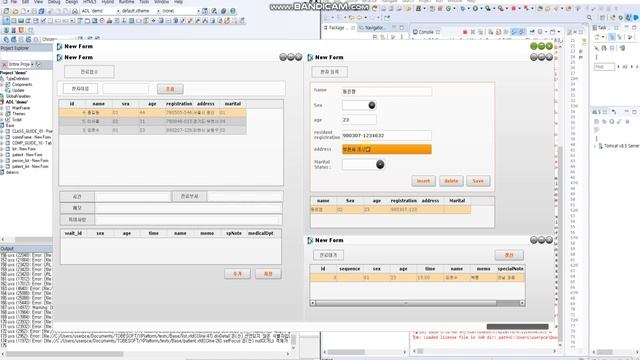Screen dimensions: 640x360
Task: Select person_list - New Form tree item
Action: 30,161
